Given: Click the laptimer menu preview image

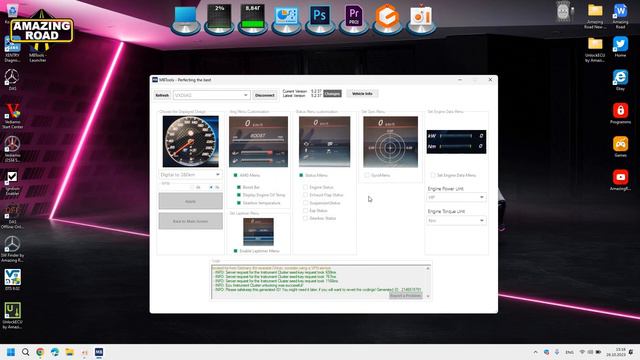Looking at the screenshot, I should click(x=258, y=232).
